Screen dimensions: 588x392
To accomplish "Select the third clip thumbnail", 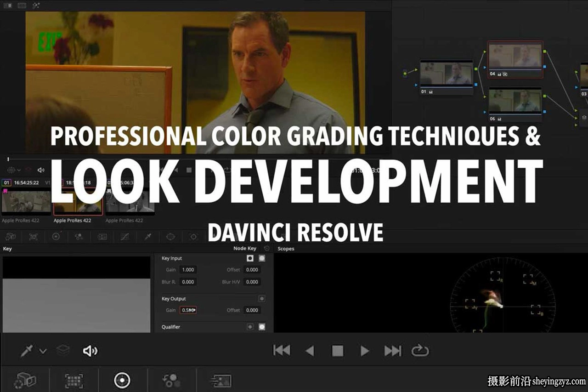I will [x=130, y=202].
